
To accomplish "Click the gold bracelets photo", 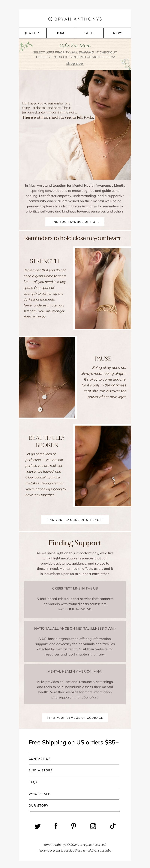I will 103,288.
